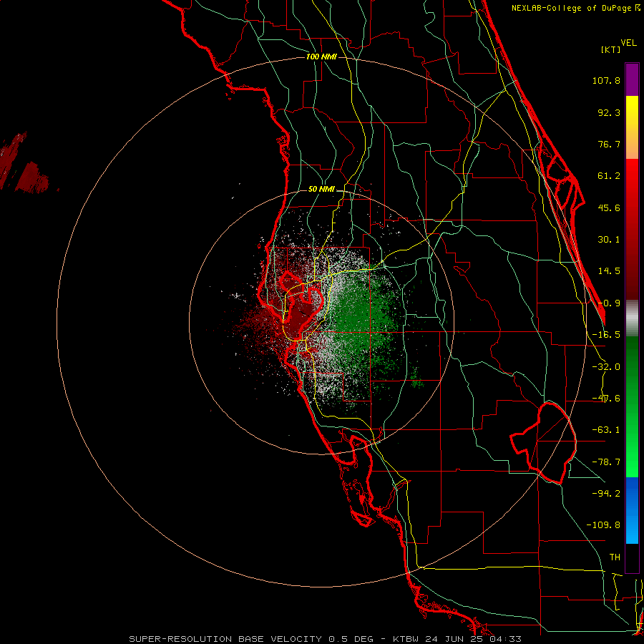Click the -109.8 velocity scale value
This screenshot has width=644, height=644.
[x=603, y=525]
